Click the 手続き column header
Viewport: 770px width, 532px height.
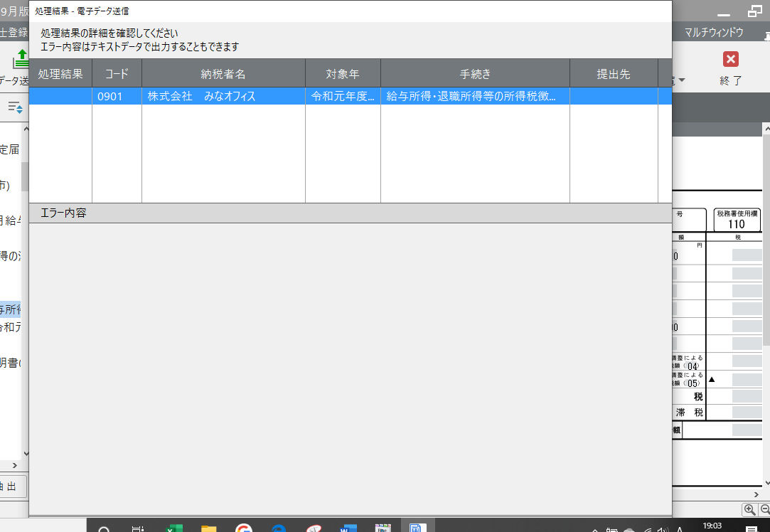pyautogui.click(x=475, y=74)
